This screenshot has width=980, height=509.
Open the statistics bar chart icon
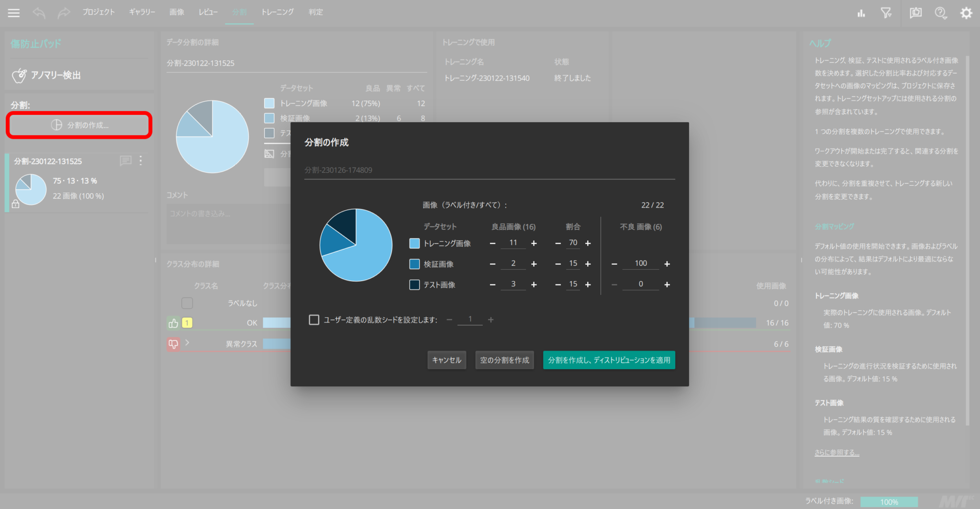(861, 13)
